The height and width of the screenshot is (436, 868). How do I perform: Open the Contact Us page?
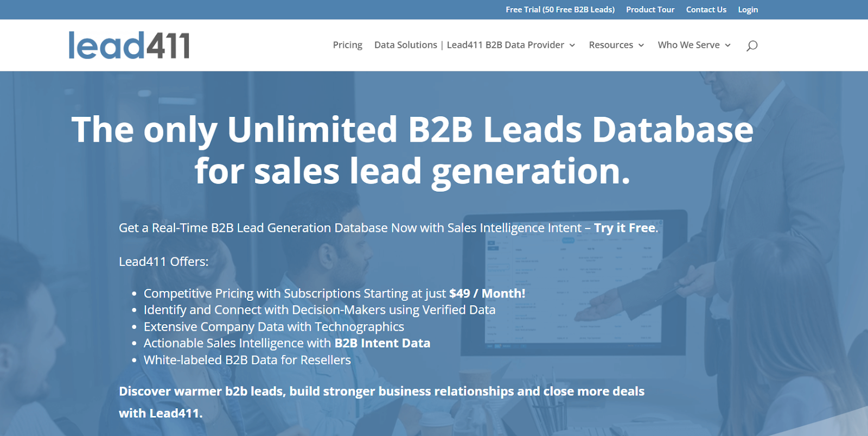coord(706,9)
